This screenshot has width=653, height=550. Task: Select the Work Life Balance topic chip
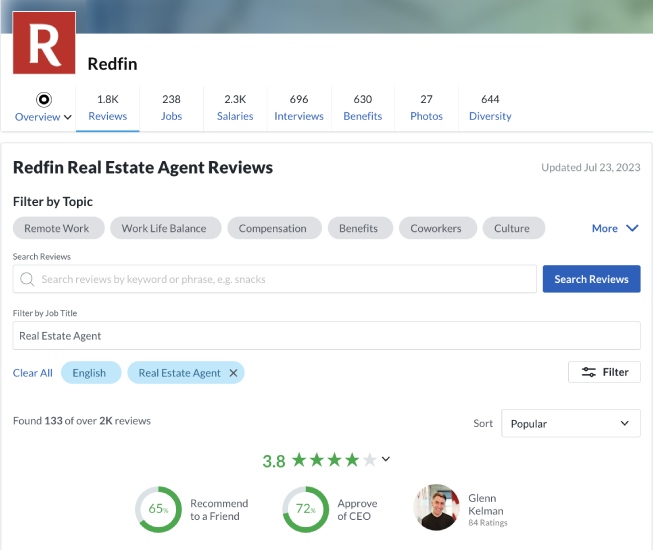[x=165, y=228]
